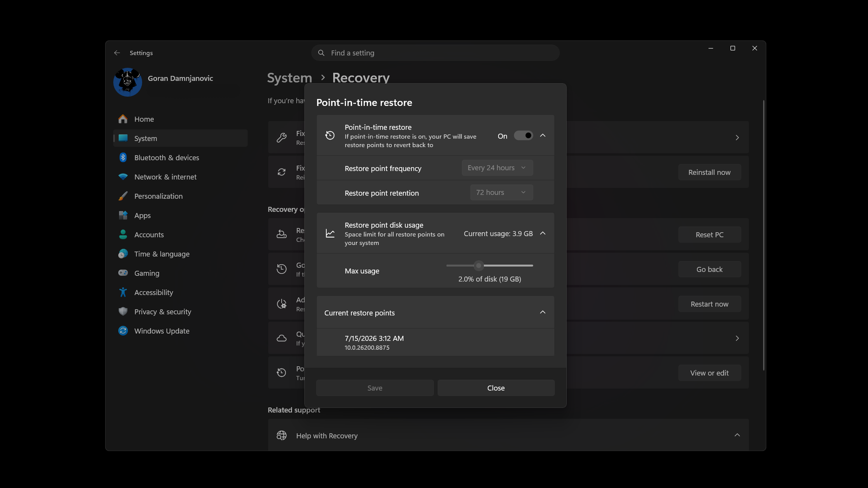868x488 pixels.
Task: Click the Accessibility sidebar label
Action: coord(154,292)
